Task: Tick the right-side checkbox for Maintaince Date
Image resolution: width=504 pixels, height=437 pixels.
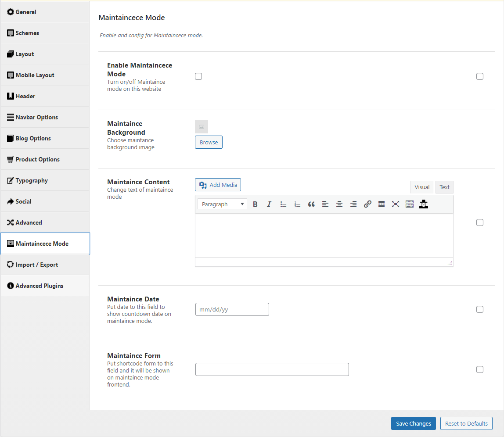Action: 480,309
